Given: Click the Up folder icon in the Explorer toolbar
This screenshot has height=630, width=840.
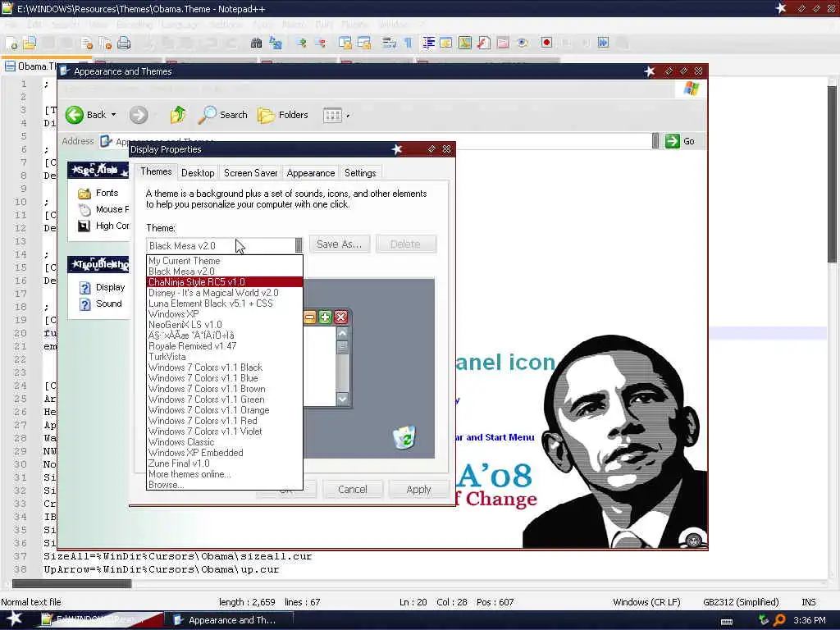Looking at the screenshot, I should (x=178, y=115).
